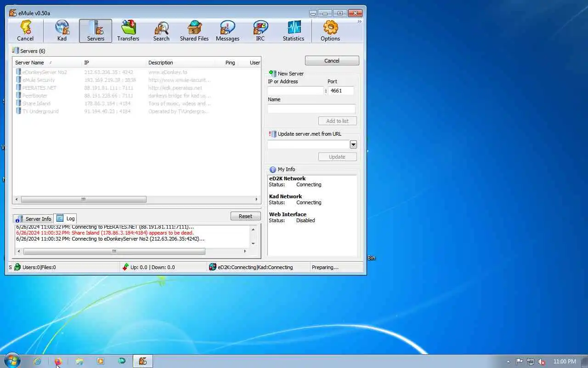Viewport: 588px width, 368px height.
Task: Click the eD2K Network heading in My Info
Action: 287,178
